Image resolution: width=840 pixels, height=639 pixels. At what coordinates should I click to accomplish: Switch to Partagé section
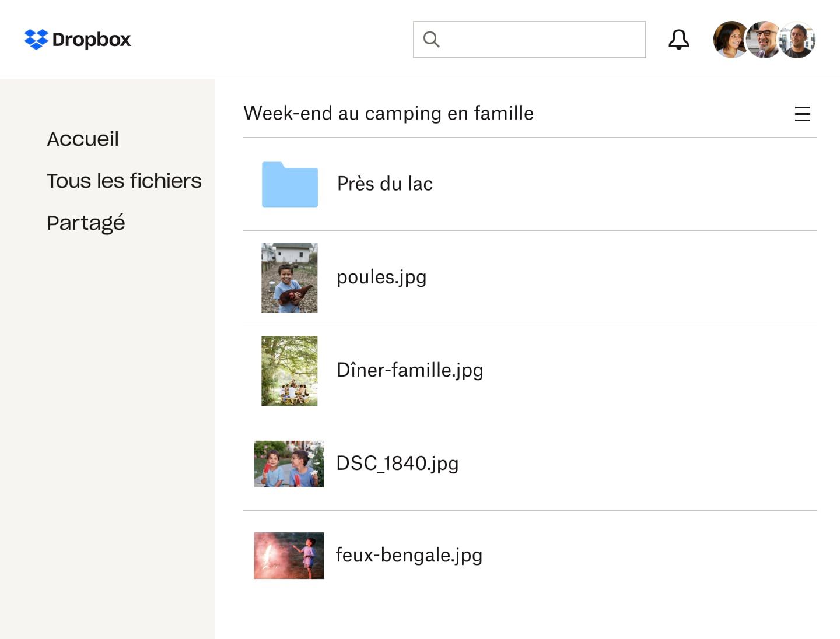86,223
